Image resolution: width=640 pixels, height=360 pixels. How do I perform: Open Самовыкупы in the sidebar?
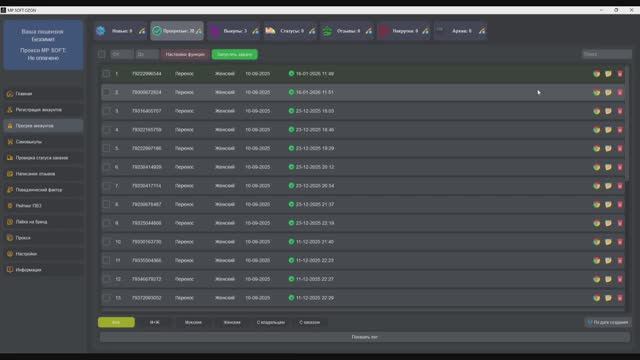pos(44,142)
